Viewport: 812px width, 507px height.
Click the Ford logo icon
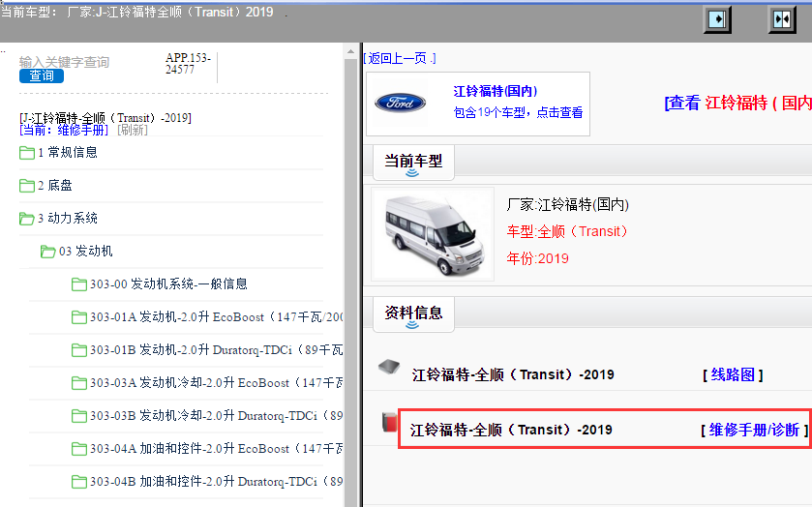coord(400,103)
